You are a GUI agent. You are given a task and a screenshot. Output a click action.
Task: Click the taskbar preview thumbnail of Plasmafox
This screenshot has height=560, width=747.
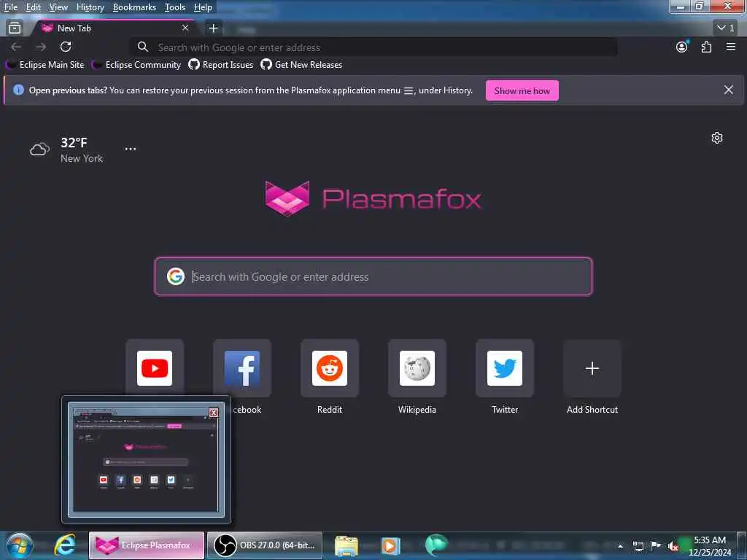(146, 459)
